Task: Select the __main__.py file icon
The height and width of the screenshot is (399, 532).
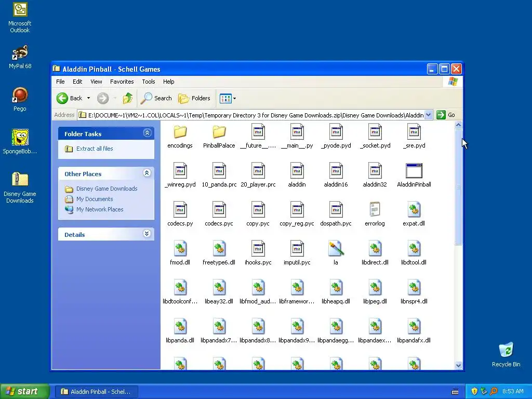Action: click(x=297, y=131)
